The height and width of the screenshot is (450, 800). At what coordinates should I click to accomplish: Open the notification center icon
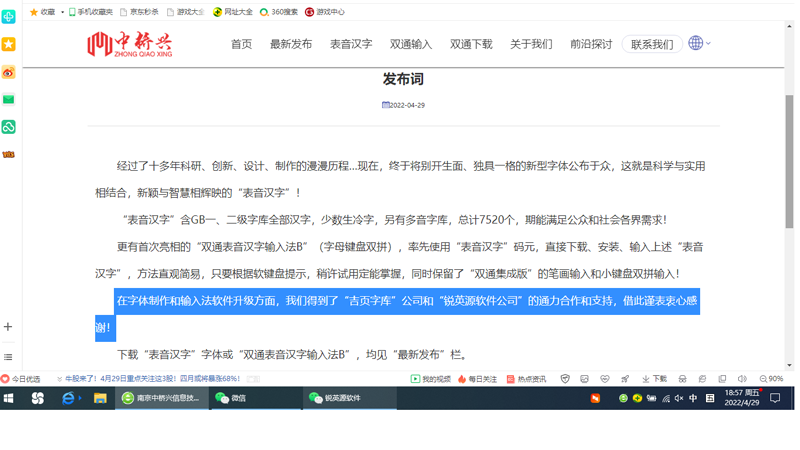pos(775,398)
